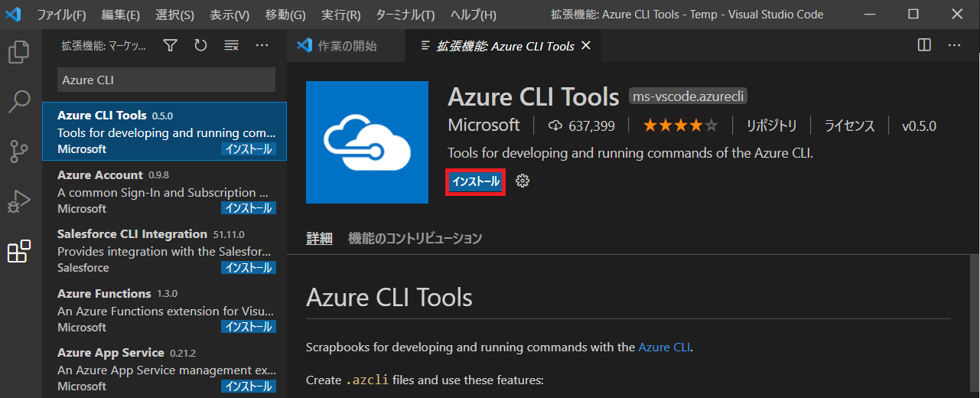Switch to the 作業の開始 tab
Viewport: 980px width, 398px height.
pos(337,46)
